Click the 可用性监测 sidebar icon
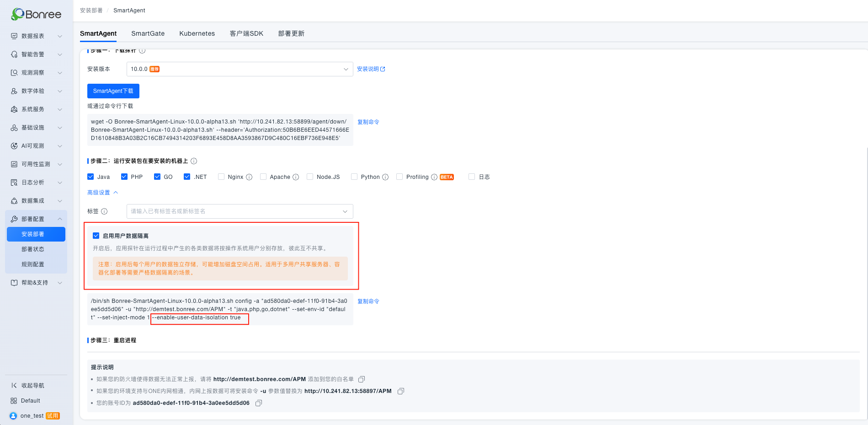The width and height of the screenshot is (868, 425). (14, 164)
